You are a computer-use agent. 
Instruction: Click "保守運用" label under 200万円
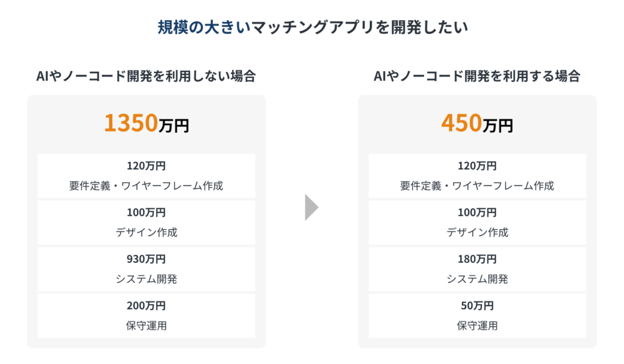(x=146, y=326)
